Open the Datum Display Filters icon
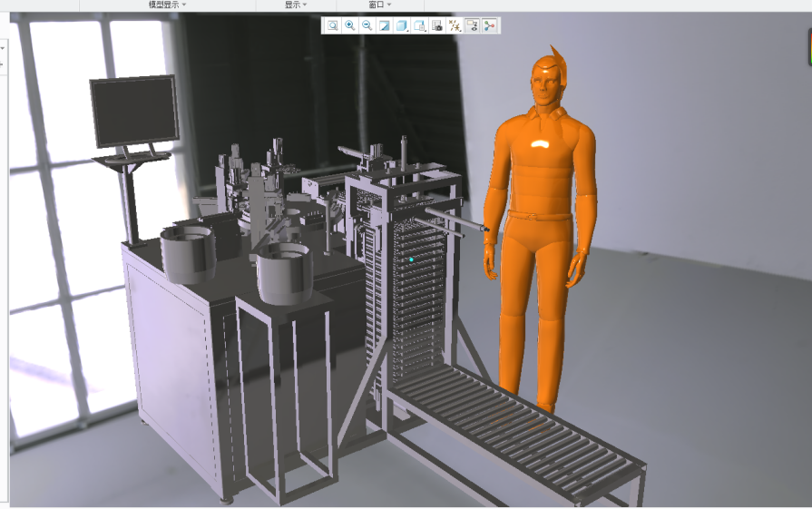812x509 pixels. point(455,25)
